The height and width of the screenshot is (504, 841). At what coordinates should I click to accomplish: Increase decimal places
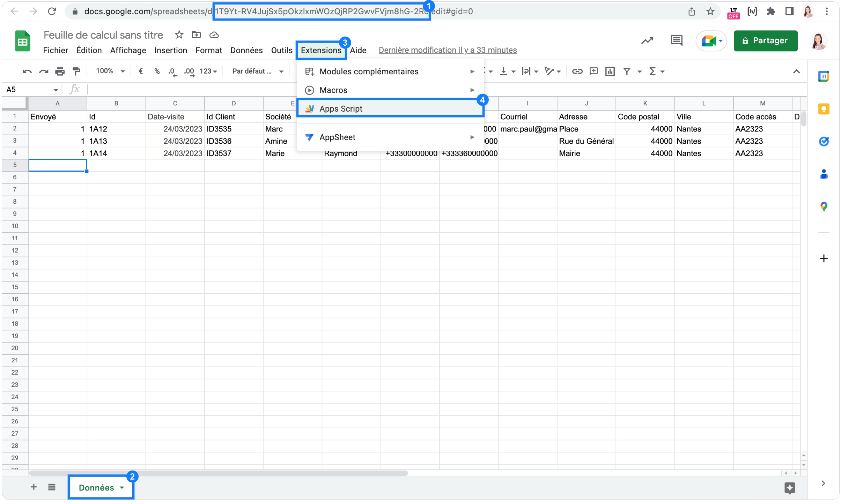tap(189, 72)
